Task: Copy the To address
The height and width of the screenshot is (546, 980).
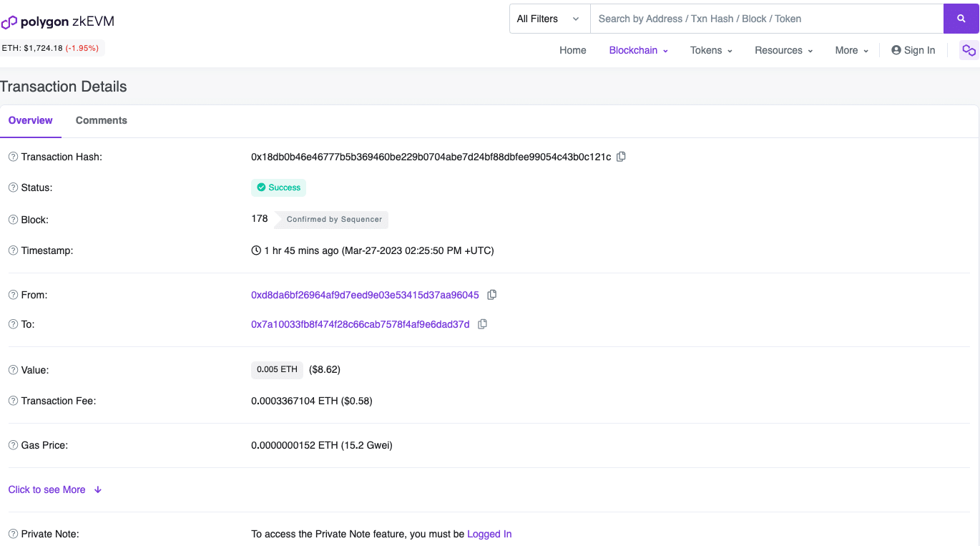Action: (x=481, y=323)
